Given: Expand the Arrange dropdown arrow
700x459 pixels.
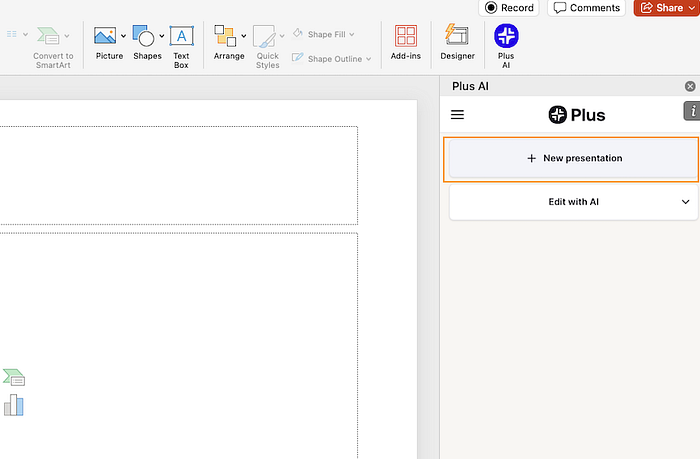Looking at the screenshot, I should 244,36.
